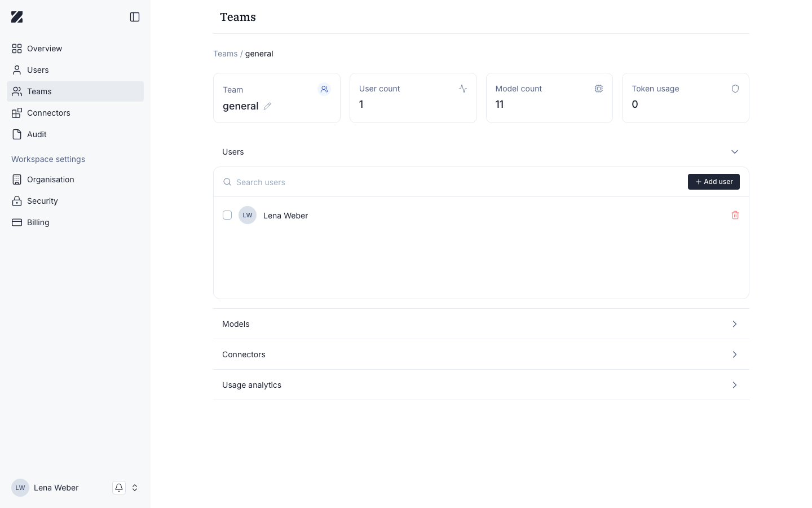Click the Add user button
The image size is (812, 508).
[714, 182]
